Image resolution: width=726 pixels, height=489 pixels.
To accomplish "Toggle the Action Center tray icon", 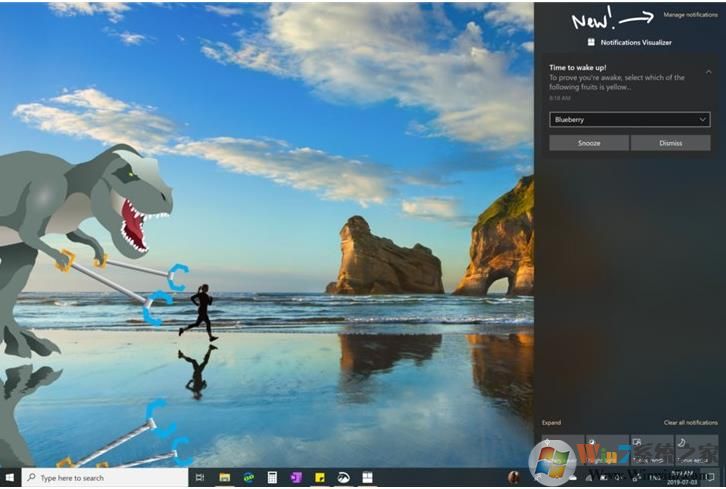I will click(711, 477).
